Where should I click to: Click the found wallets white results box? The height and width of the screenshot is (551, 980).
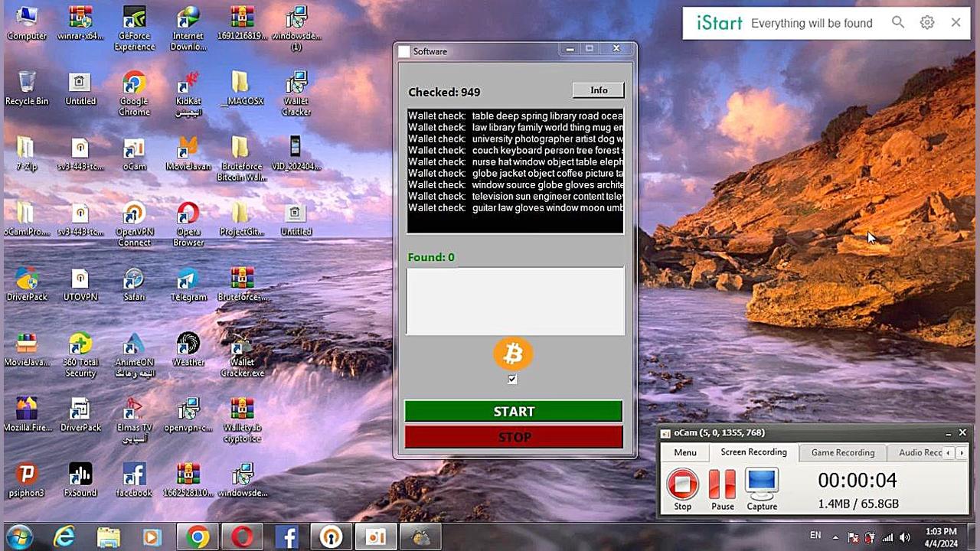pos(515,301)
